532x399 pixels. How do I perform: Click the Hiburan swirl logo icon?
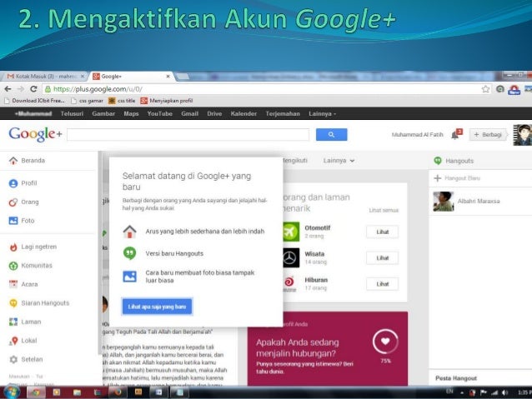pyautogui.click(x=289, y=282)
